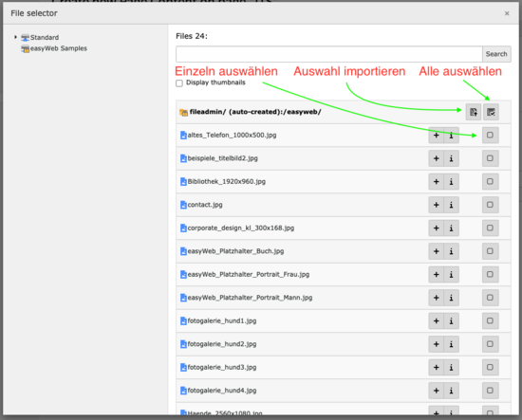
Task: Show info for altes_Telefon_1000x500.jpg
Action: click(452, 135)
